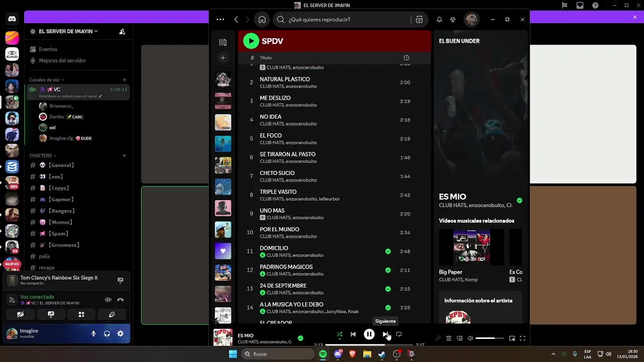Screen dimensions: 644x362
Task: Open connect to a device
Action: click(459, 338)
